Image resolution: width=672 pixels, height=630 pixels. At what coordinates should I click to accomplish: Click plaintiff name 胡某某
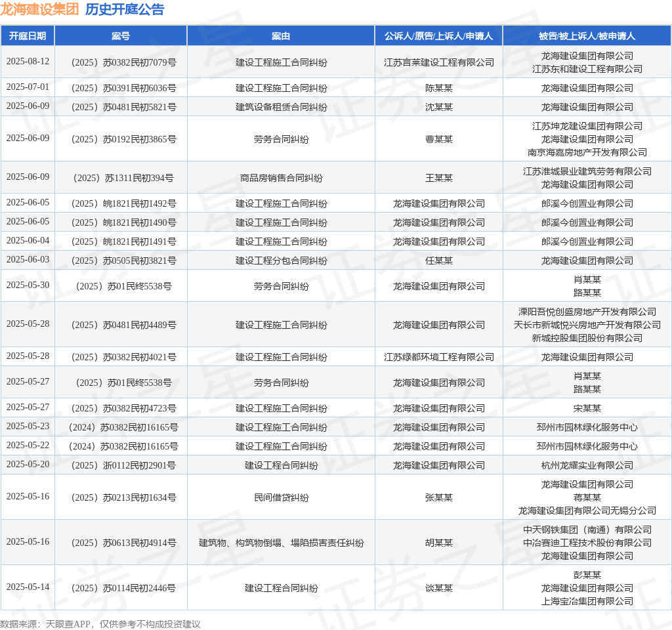coord(439,543)
